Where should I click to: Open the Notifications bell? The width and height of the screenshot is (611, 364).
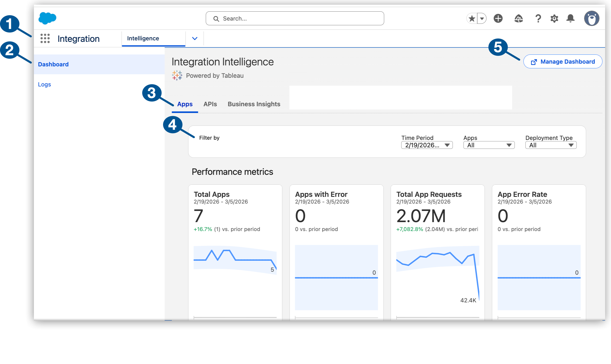coord(571,19)
